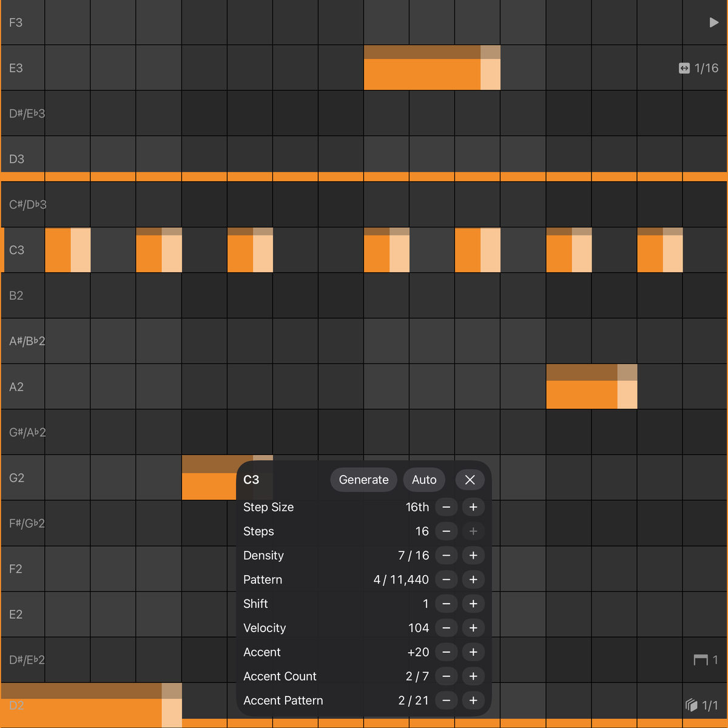This screenshot has height=728, width=728.
Task: Decrease Shift with minus button
Action: (x=447, y=604)
